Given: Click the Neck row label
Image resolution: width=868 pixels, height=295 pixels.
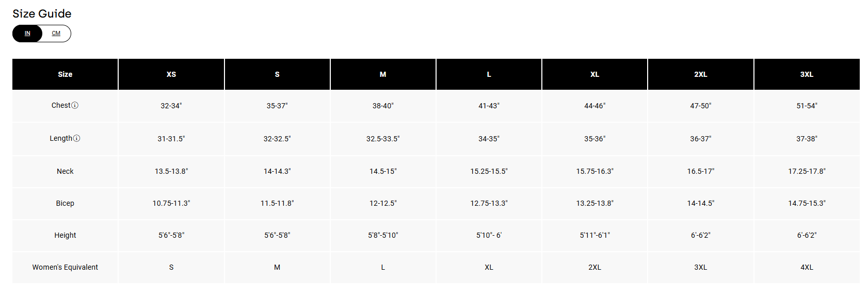Looking at the screenshot, I should 65,171.
